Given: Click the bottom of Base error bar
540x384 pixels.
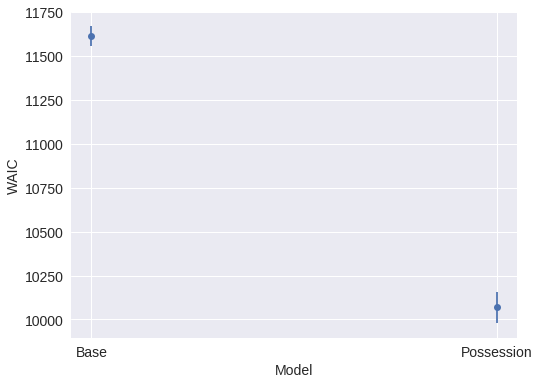Looking at the screenshot, I should [91, 45].
